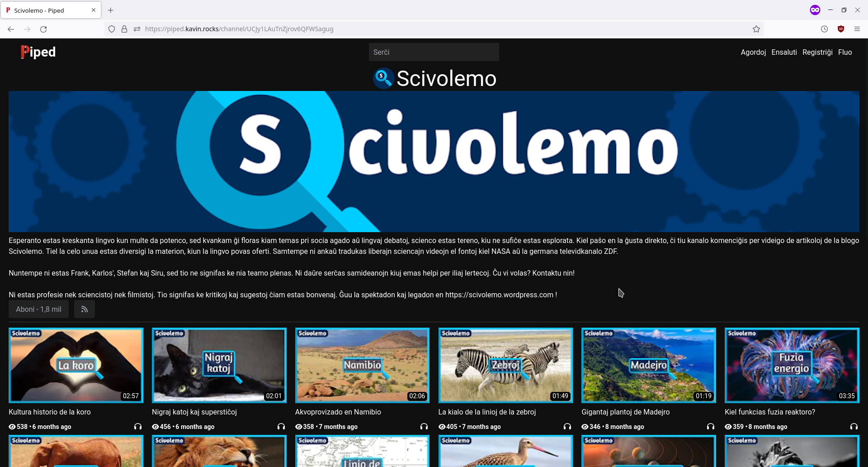
Task: Click the large Scivolemo channel banner image
Action: (434, 162)
